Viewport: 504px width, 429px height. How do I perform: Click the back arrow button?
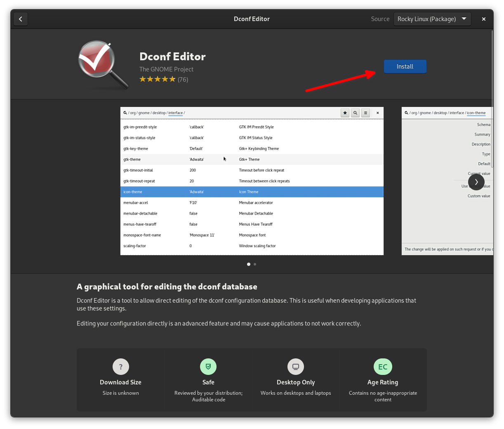(21, 19)
